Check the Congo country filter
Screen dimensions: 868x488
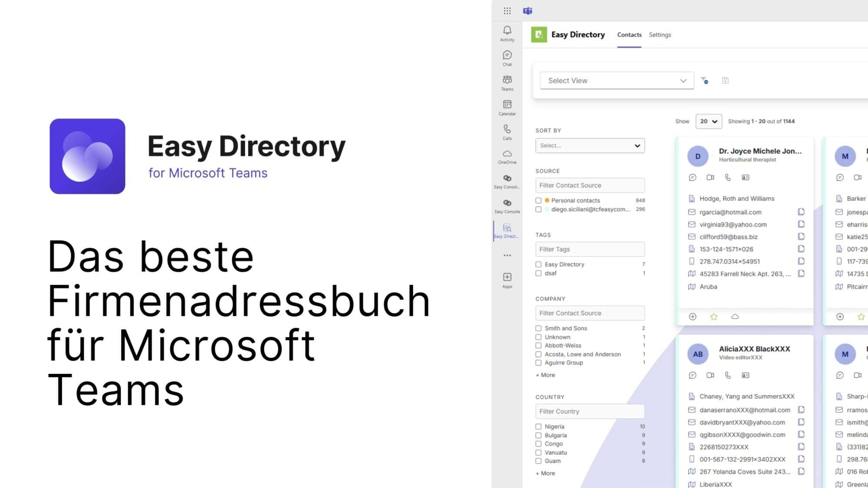coord(538,444)
